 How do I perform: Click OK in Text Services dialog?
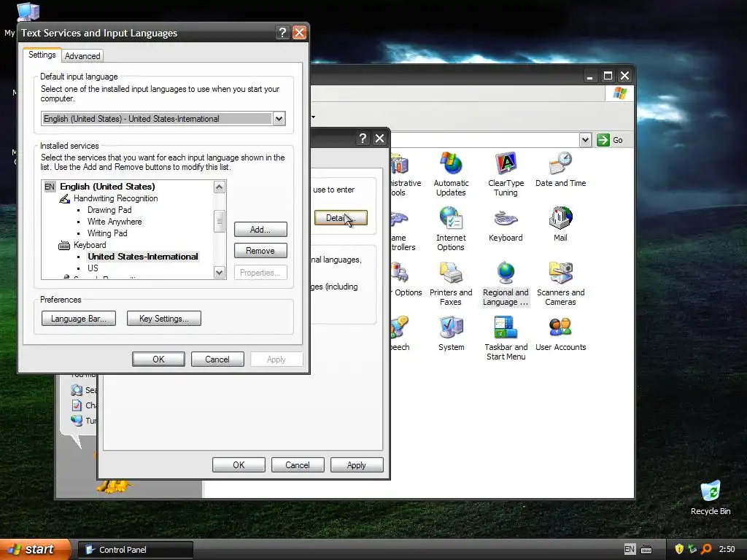158,359
